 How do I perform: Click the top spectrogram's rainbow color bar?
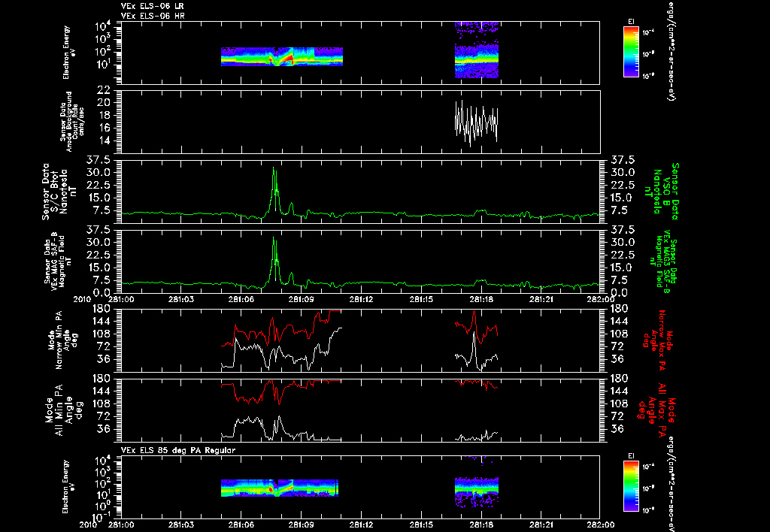(x=631, y=52)
